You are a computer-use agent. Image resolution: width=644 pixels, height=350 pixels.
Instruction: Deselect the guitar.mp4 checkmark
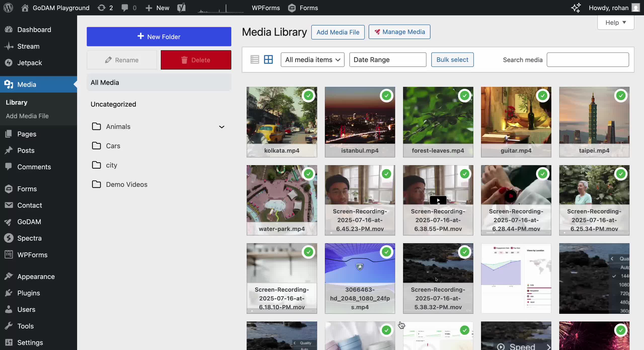543,95
